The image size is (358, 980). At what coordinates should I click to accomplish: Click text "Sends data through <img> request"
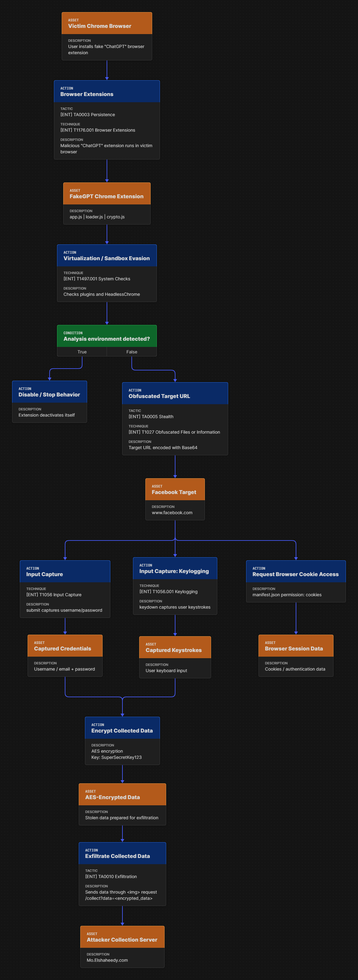121,892
